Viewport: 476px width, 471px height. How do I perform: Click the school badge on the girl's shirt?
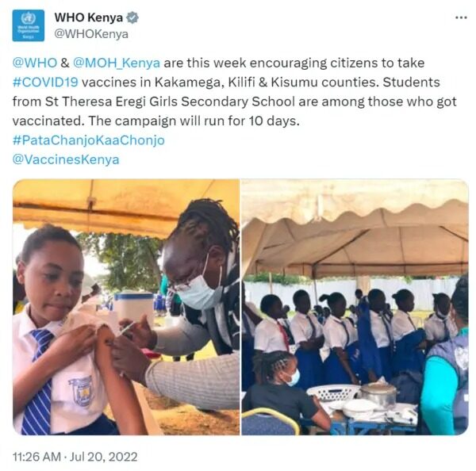point(80,391)
